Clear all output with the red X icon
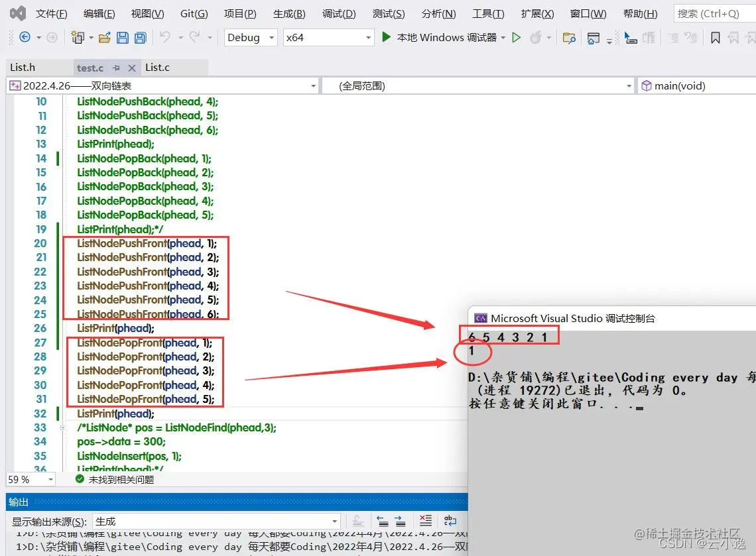 point(425,520)
